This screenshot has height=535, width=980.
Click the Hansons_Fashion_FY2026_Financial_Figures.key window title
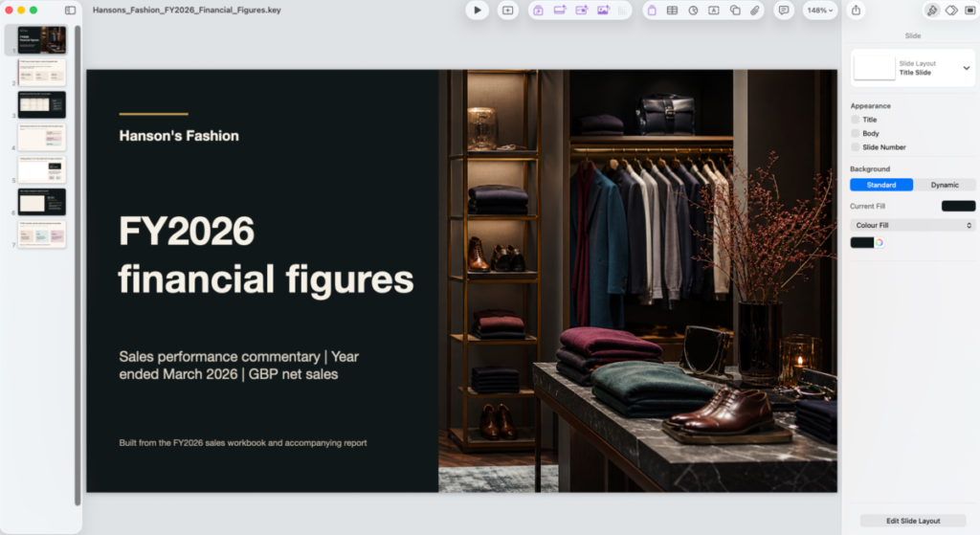(x=187, y=10)
